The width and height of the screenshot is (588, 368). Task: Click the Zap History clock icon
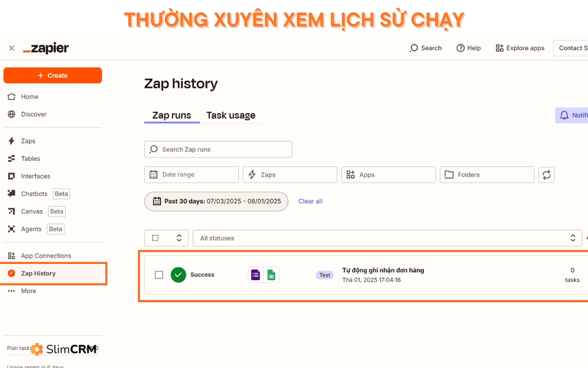point(12,273)
